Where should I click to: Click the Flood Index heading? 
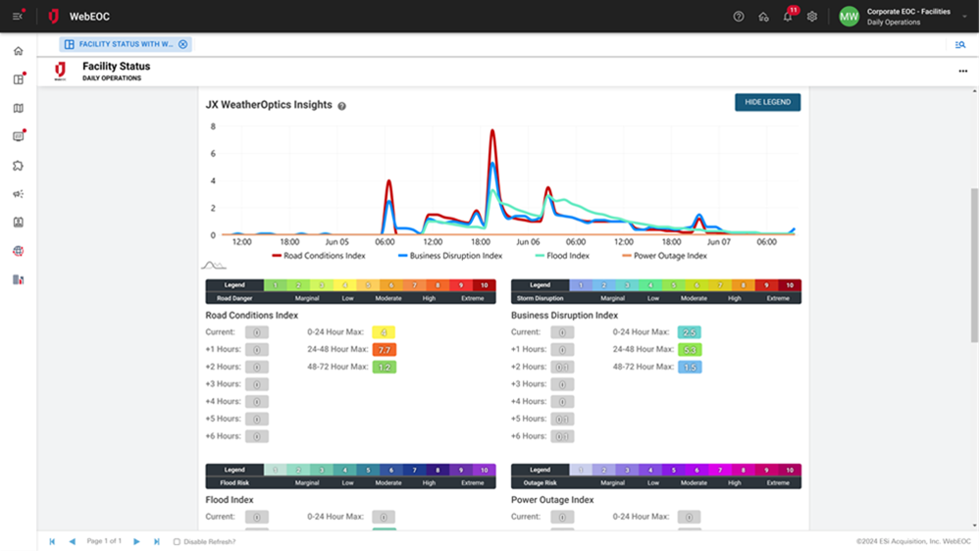pos(230,500)
